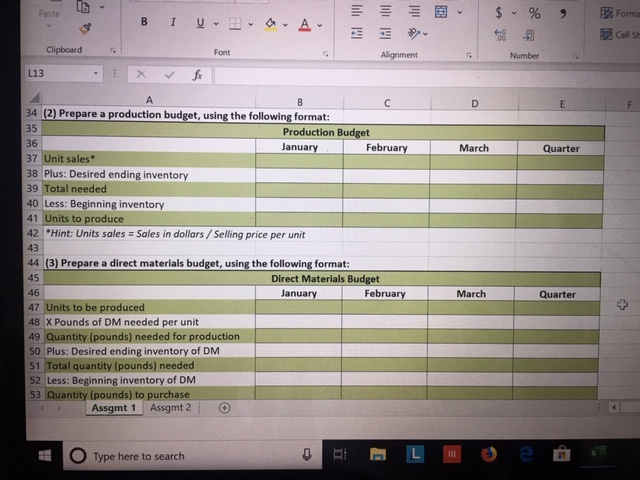Click Merge & Center icon
This screenshot has width=640, height=480.
click(441, 12)
